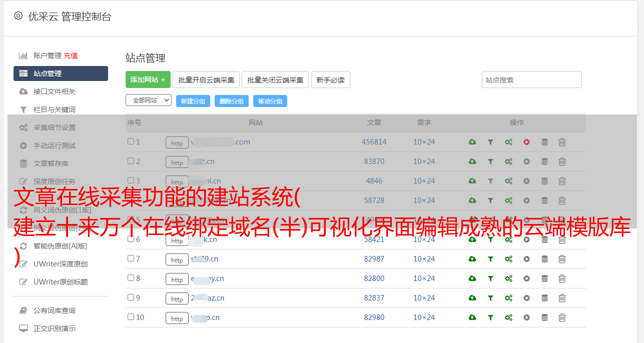Open the gears settings icon for site 7
This screenshot has width=644, height=343.
[x=508, y=259]
